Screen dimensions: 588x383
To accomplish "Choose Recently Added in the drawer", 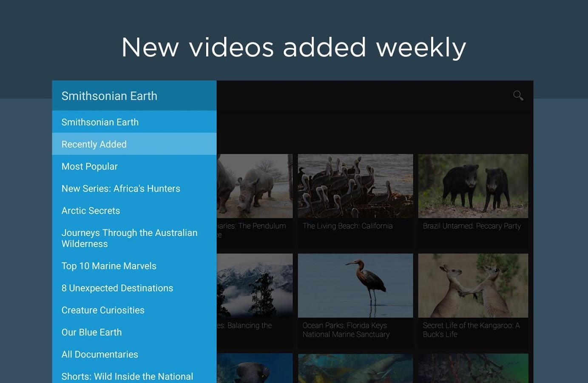I will pyautogui.click(x=94, y=144).
